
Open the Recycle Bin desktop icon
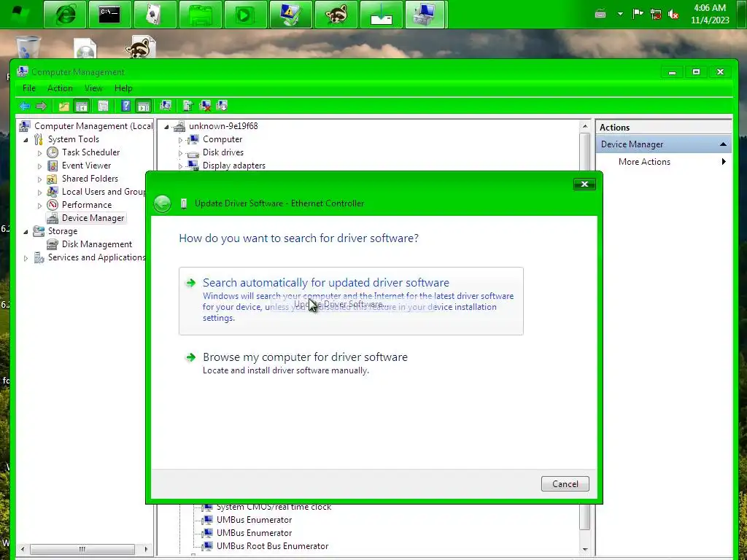[x=28, y=47]
